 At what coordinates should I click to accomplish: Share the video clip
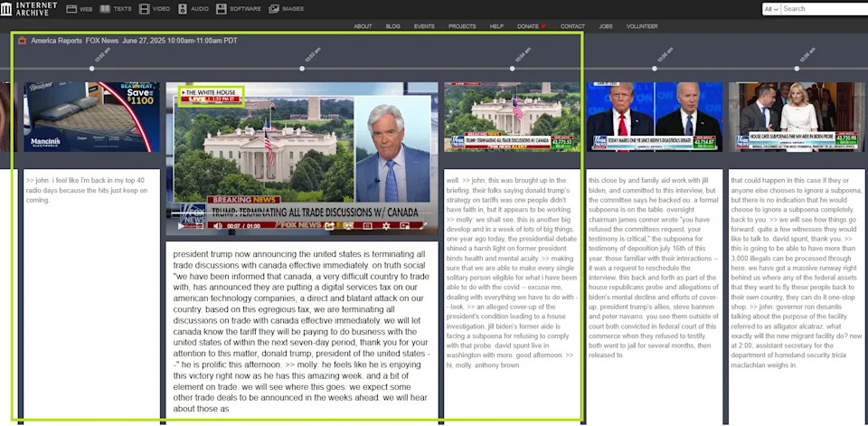pyautogui.click(x=329, y=226)
